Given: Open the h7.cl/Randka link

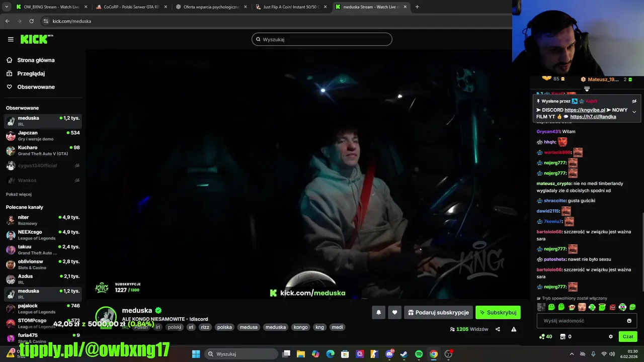Looking at the screenshot, I should pos(593,117).
